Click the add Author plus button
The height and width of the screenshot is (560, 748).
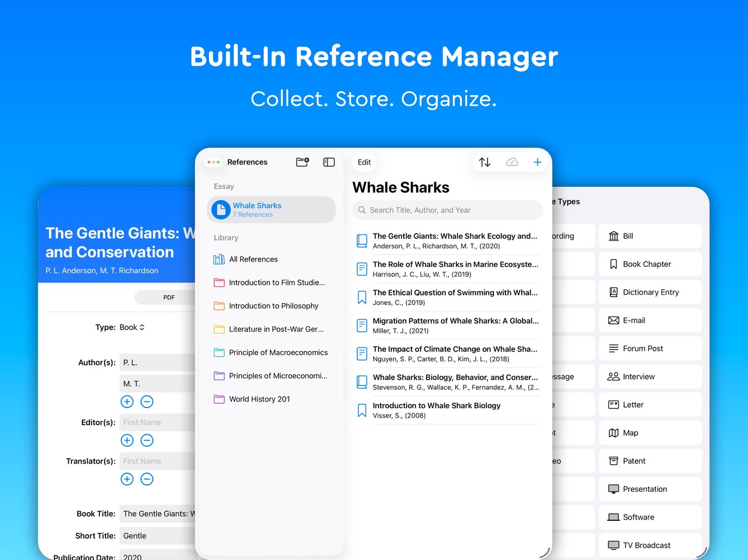point(127,402)
